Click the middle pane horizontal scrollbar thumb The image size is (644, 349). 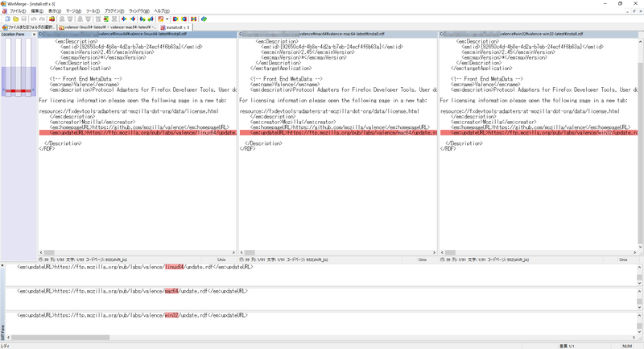tap(250, 252)
